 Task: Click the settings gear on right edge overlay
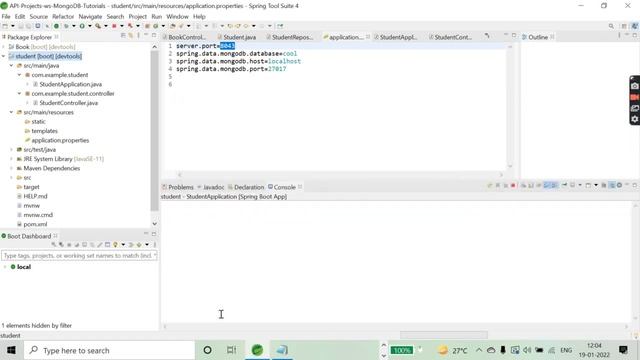pos(635,119)
